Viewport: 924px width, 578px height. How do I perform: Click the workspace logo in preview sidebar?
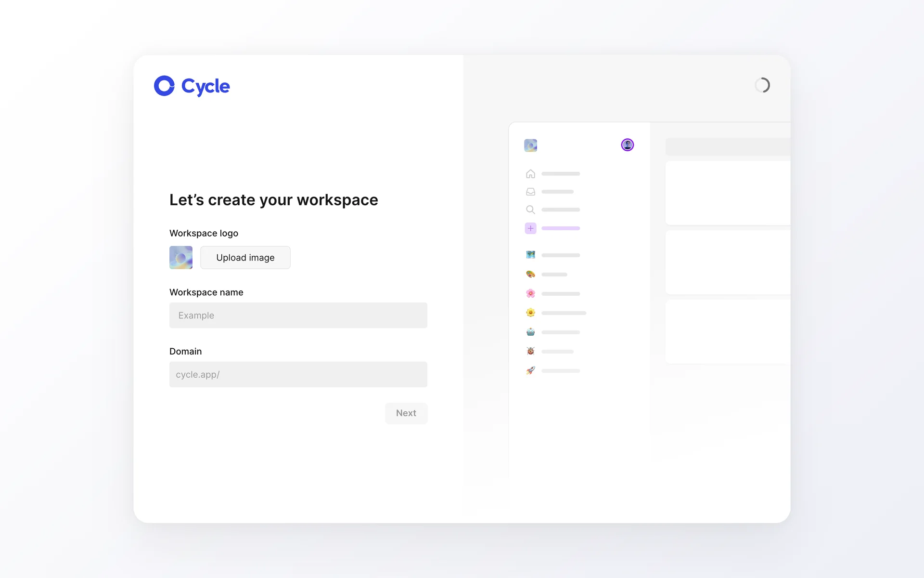pos(530,145)
